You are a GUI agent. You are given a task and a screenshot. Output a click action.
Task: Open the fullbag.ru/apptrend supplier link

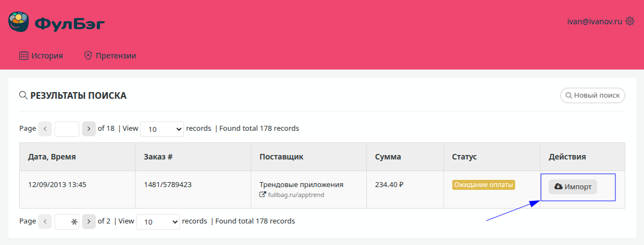[297, 195]
